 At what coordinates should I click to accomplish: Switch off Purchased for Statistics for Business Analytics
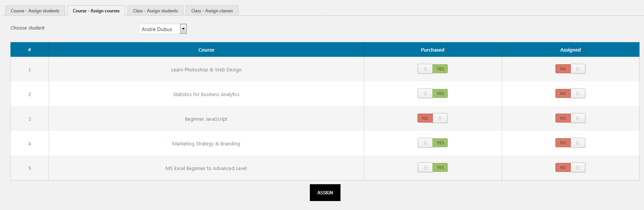pyautogui.click(x=432, y=94)
